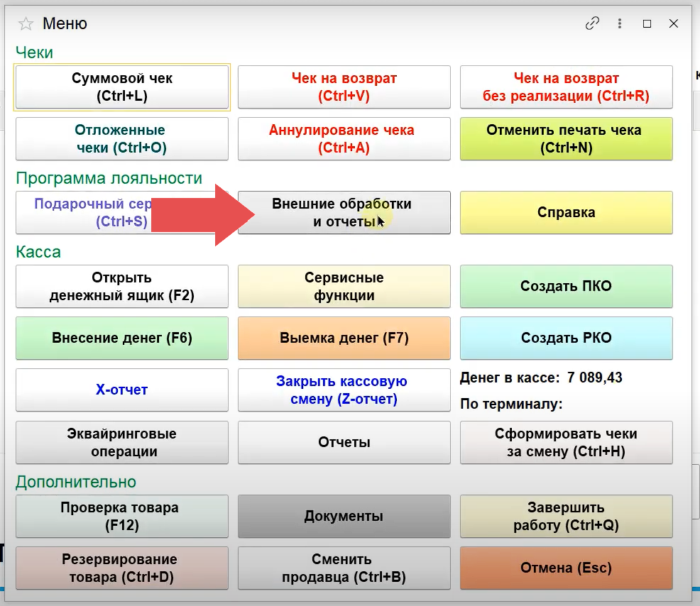Copy link using the chain icon

coord(592,23)
